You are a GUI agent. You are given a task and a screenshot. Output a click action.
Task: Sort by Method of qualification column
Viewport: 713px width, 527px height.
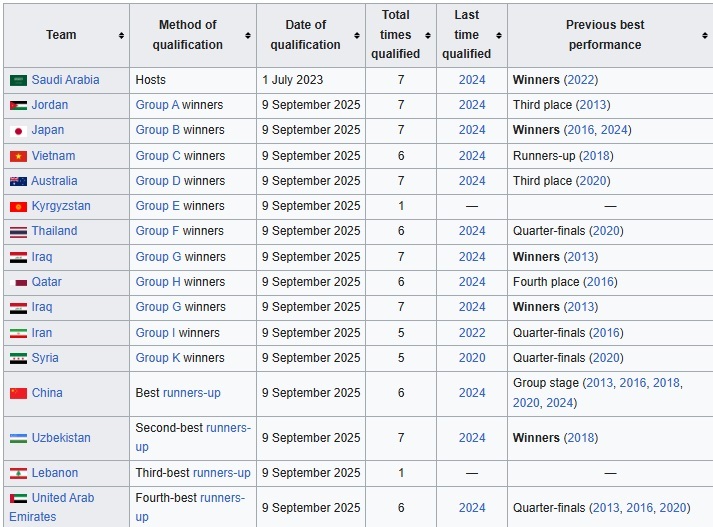248,35
